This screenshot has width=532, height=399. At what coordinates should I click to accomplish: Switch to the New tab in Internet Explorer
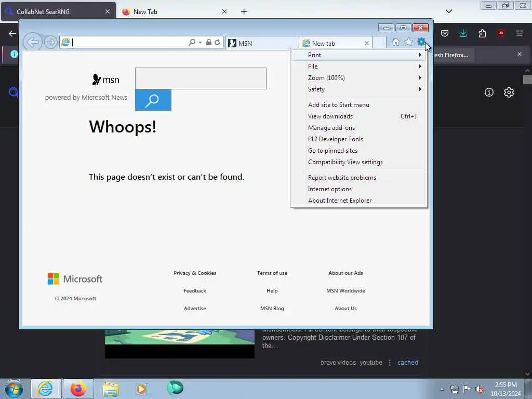pyautogui.click(x=336, y=43)
